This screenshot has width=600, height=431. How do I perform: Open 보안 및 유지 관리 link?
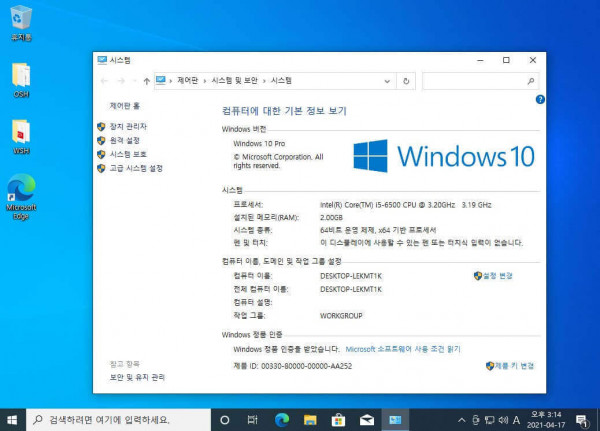click(x=137, y=377)
